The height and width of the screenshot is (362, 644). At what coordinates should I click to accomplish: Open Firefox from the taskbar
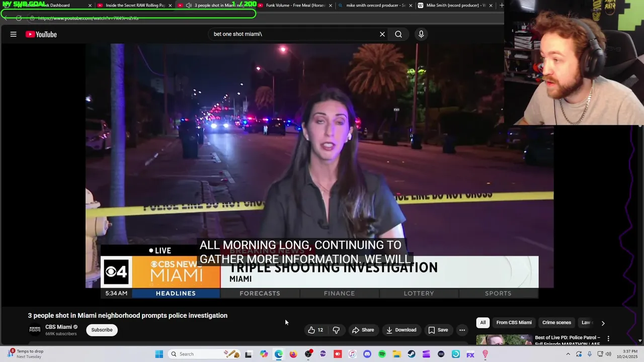click(x=293, y=354)
